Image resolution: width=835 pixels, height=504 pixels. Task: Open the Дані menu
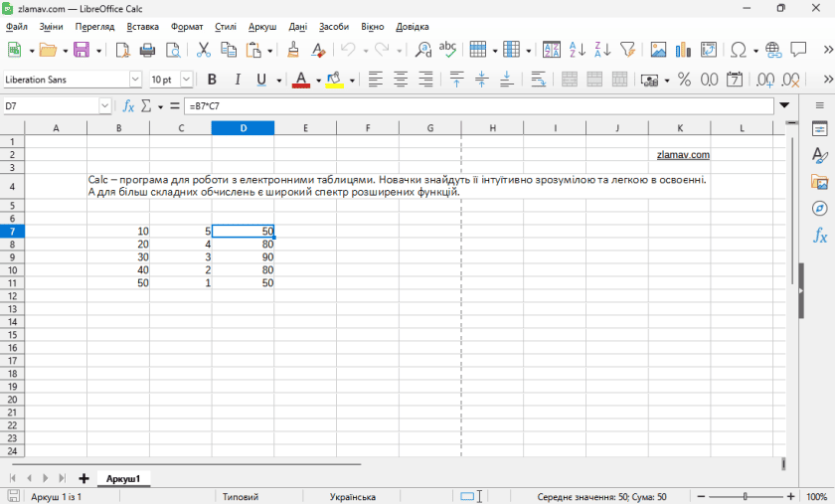[298, 27]
